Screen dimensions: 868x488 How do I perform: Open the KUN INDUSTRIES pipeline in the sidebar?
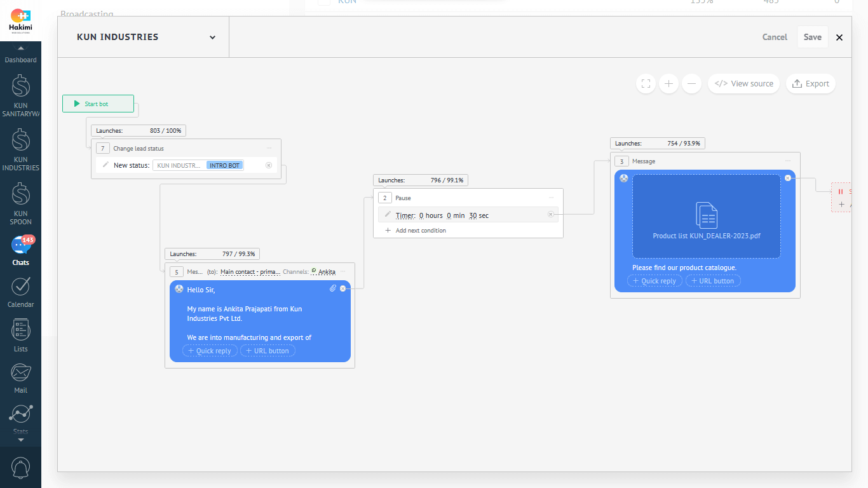point(20,150)
